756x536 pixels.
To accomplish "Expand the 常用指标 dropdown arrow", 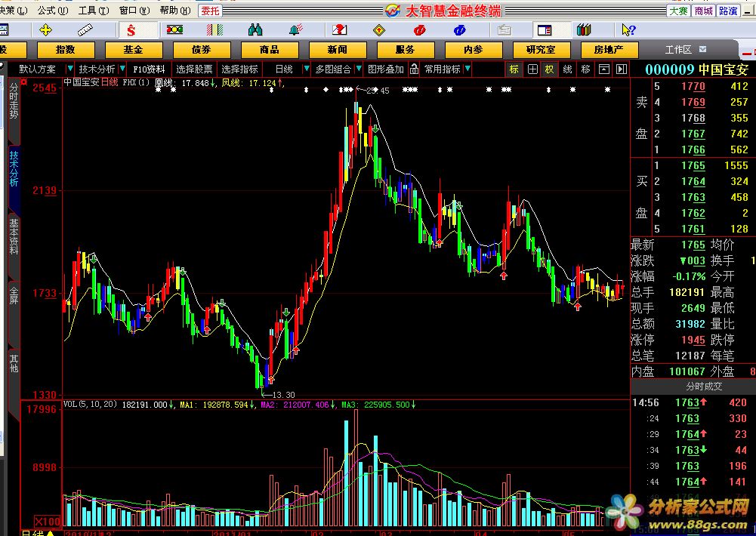I will [467, 69].
